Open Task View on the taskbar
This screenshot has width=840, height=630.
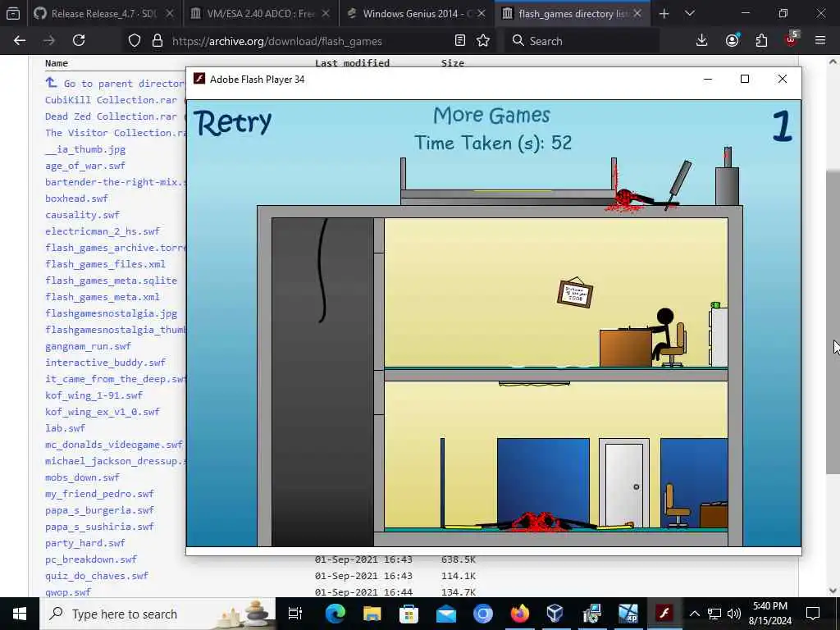(x=295, y=614)
